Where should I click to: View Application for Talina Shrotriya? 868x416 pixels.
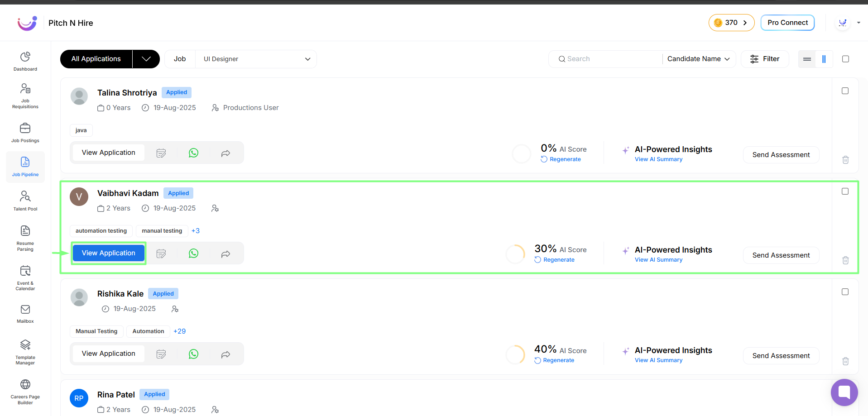[x=109, y=153]
